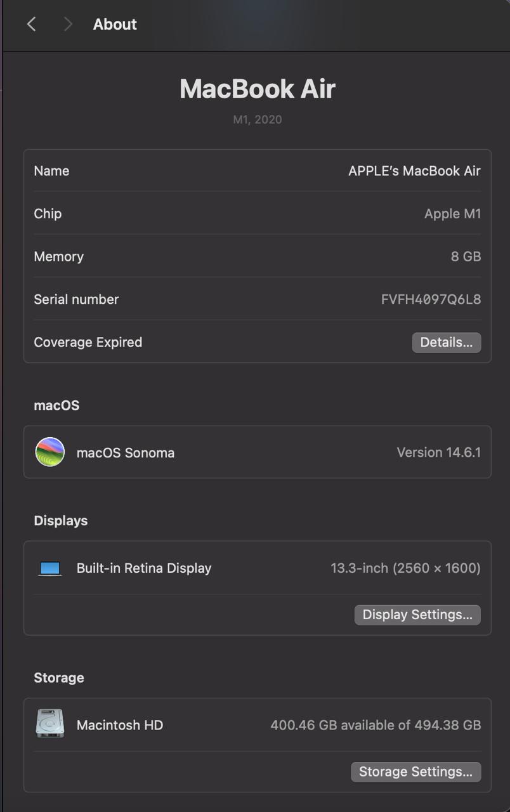Click the Storage section heading
Image resolution: width=510 pixels, height=812 pixels.
[59, 678]
